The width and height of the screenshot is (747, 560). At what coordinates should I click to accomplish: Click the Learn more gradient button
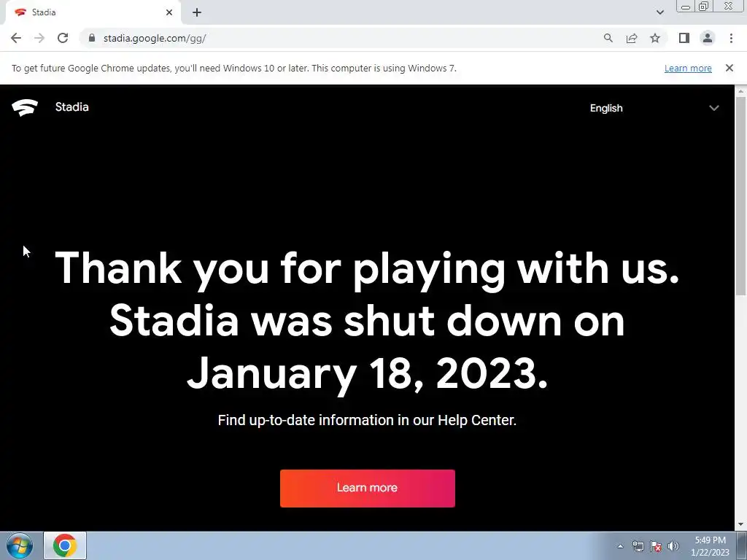pos(368,488)
